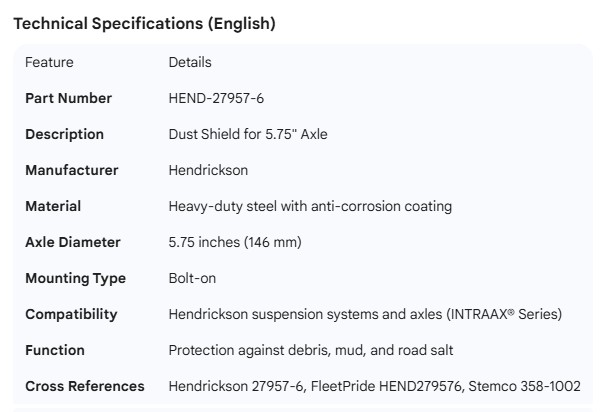The height and width of the screenshot is (412, 606).
Task: Select the Compatibility row label
Action: coord(71,314)
